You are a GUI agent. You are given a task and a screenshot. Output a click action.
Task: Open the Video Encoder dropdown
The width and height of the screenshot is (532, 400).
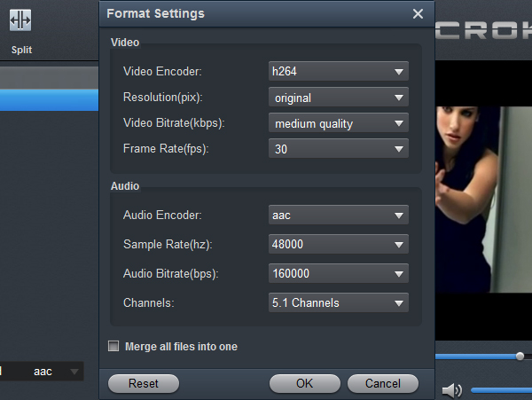[x=338, y=72]
